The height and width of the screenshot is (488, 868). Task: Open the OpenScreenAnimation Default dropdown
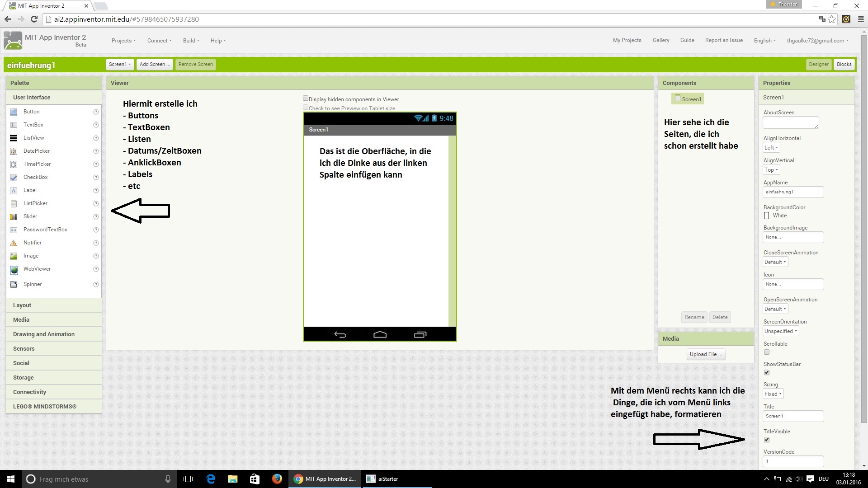click(775, 309)
